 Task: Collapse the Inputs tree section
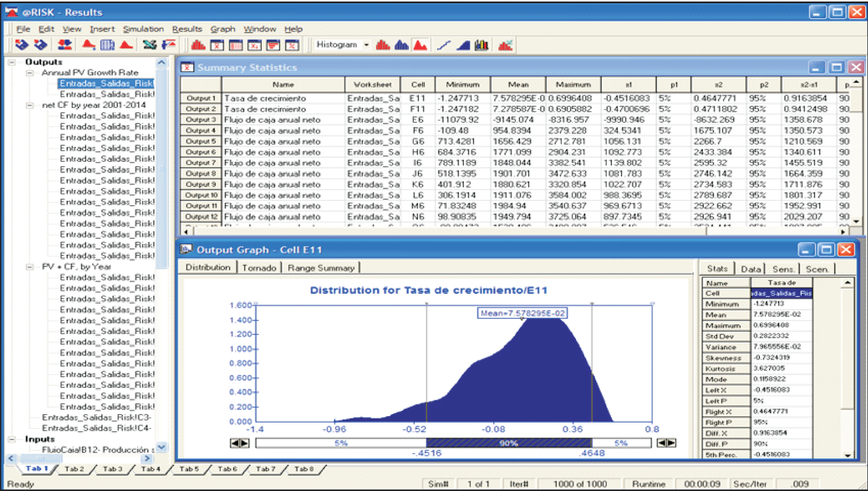(12, 439)
